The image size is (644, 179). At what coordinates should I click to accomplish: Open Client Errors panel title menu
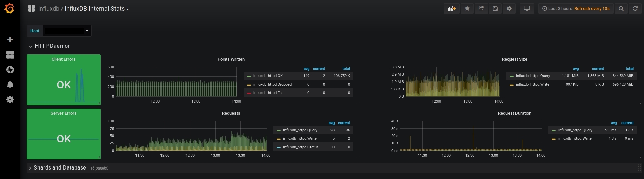tap(64, 59)
